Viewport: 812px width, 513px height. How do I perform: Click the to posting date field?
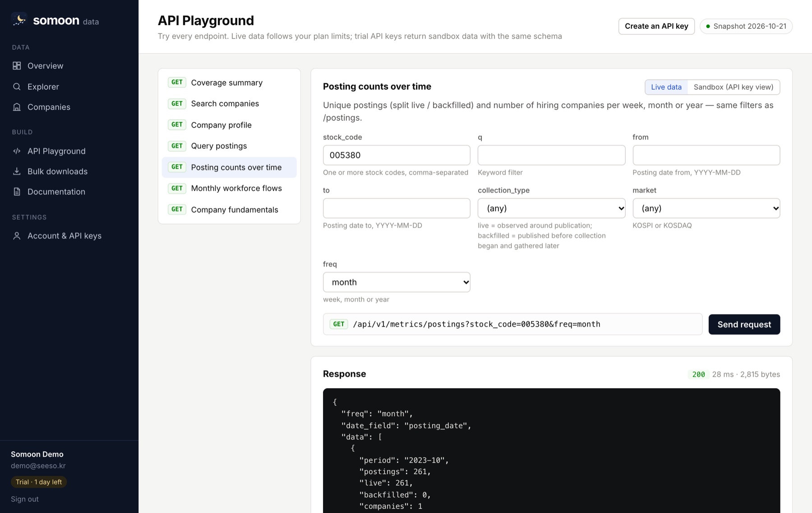click(x=397, y=208)
